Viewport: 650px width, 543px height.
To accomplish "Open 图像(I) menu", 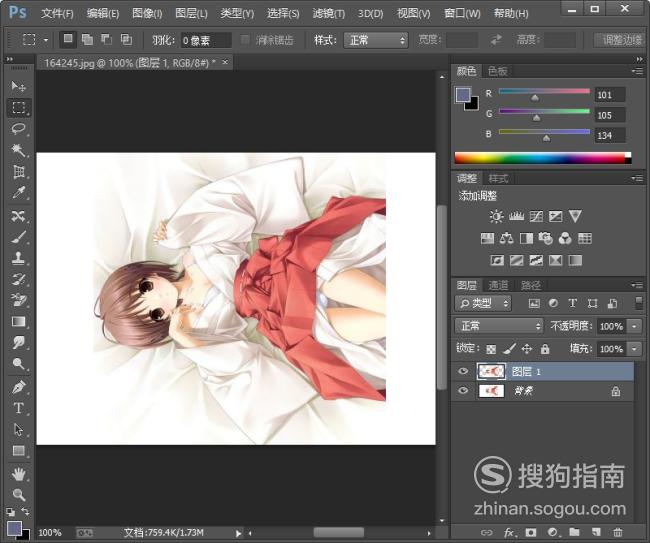I will (x=147, y=14).
